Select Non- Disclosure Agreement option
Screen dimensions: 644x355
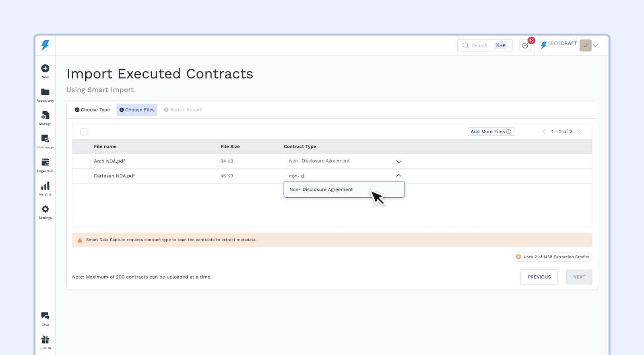[321, 190]
